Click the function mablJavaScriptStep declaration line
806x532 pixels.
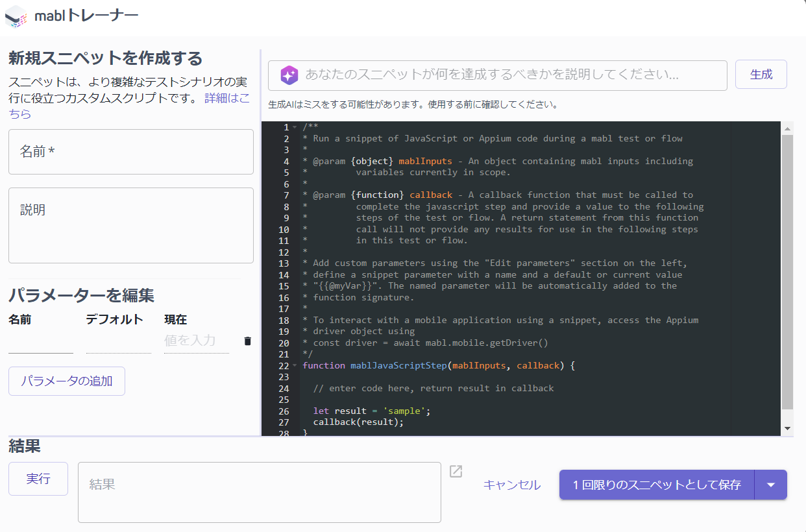point(439,366)
